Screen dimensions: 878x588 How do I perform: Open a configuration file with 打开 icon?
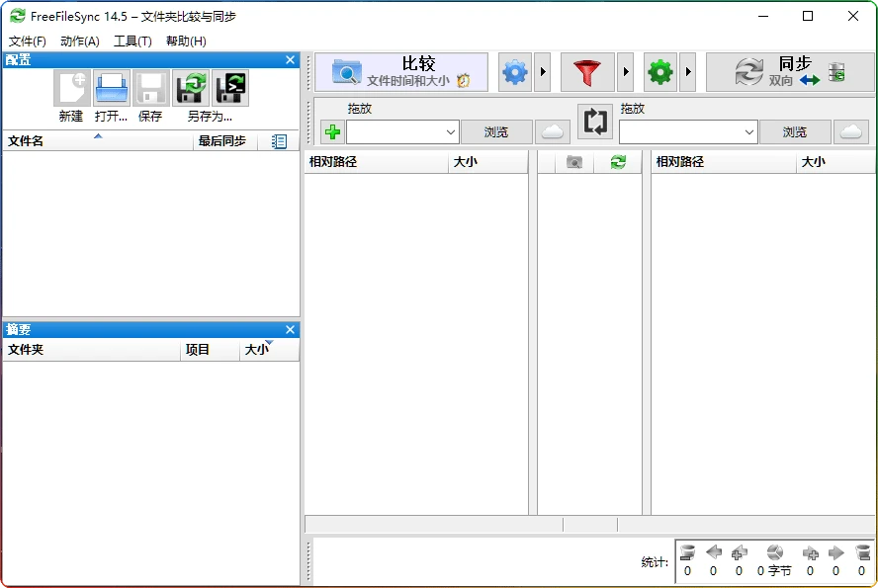coord(111,89)
